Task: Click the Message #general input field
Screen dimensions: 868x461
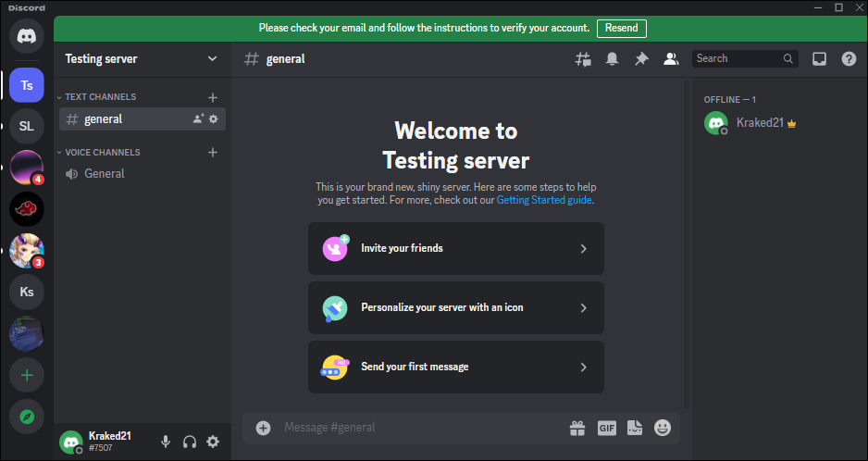Action: [416, 428]
